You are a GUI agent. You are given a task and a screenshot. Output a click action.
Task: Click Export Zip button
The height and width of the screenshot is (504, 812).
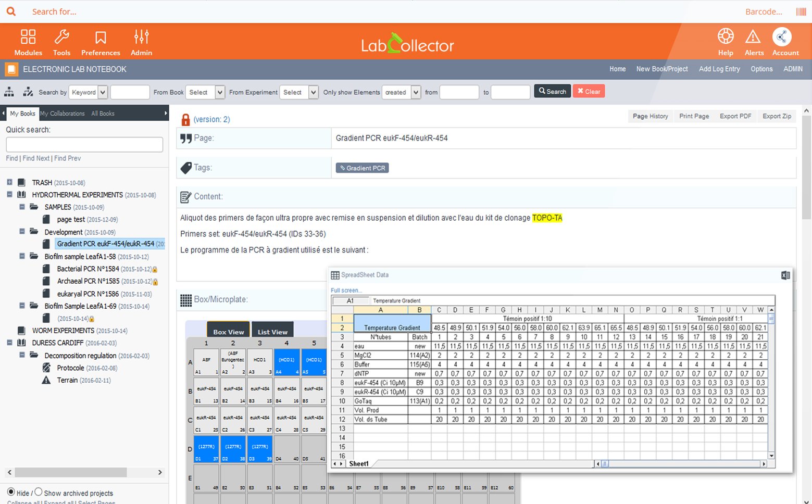pyautogui.click(x=777, y=116)
